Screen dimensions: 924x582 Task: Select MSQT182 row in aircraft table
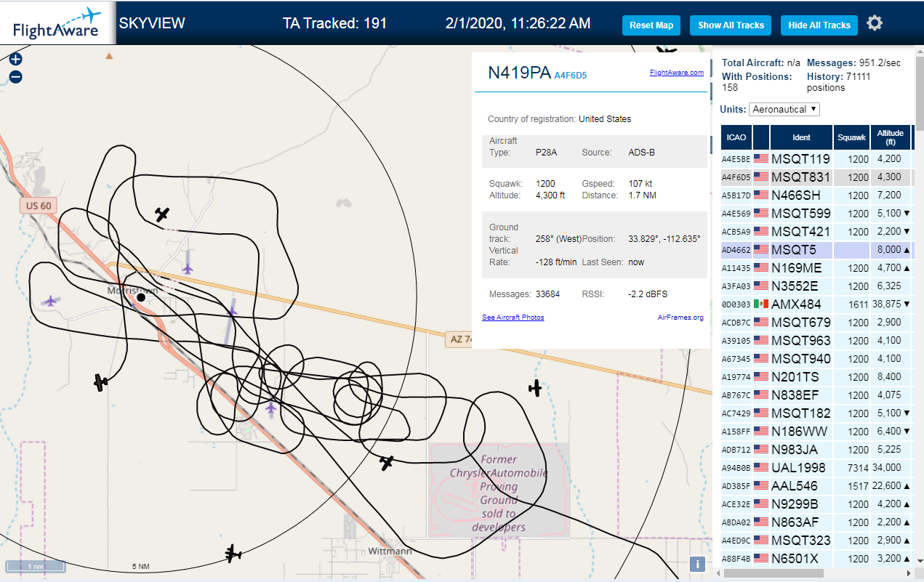click(816, 413)
